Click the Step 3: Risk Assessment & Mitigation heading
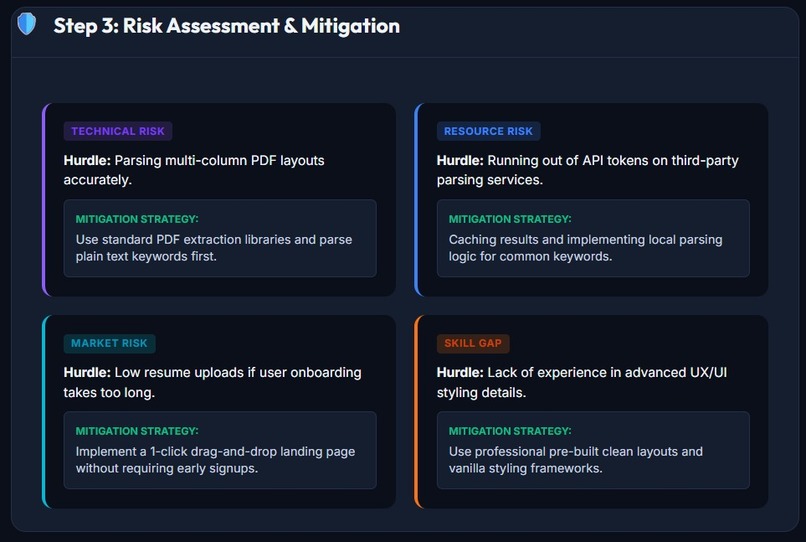806x542 pixels. 227,26
